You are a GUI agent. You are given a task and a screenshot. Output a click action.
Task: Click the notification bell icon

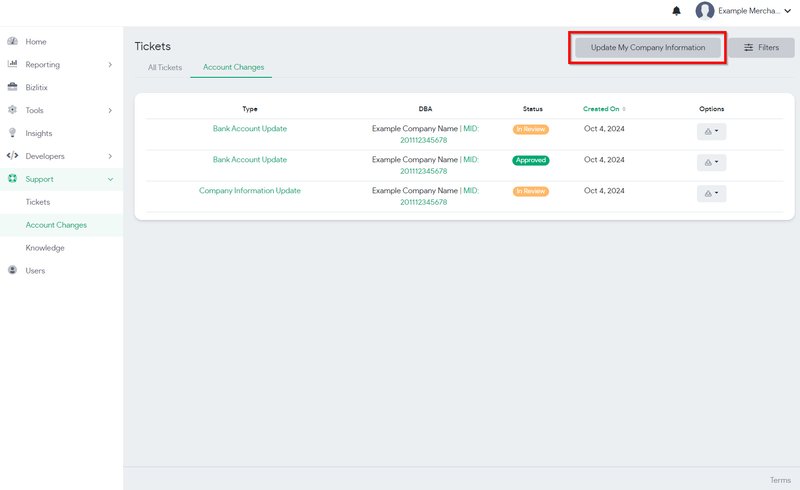click(x=677, y=11)
